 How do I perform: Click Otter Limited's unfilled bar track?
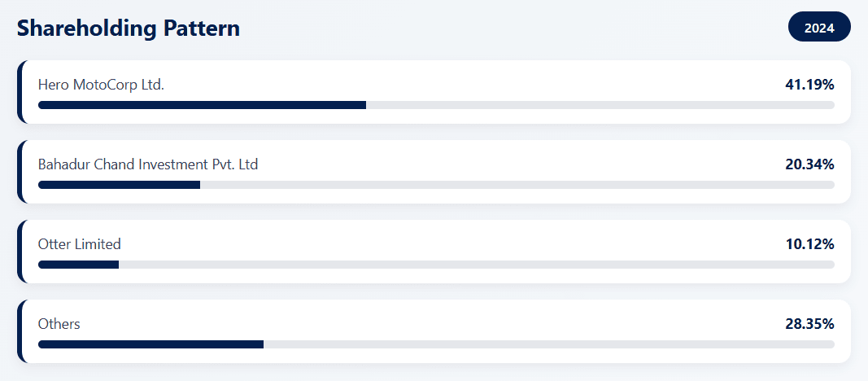tap(476, 265)
